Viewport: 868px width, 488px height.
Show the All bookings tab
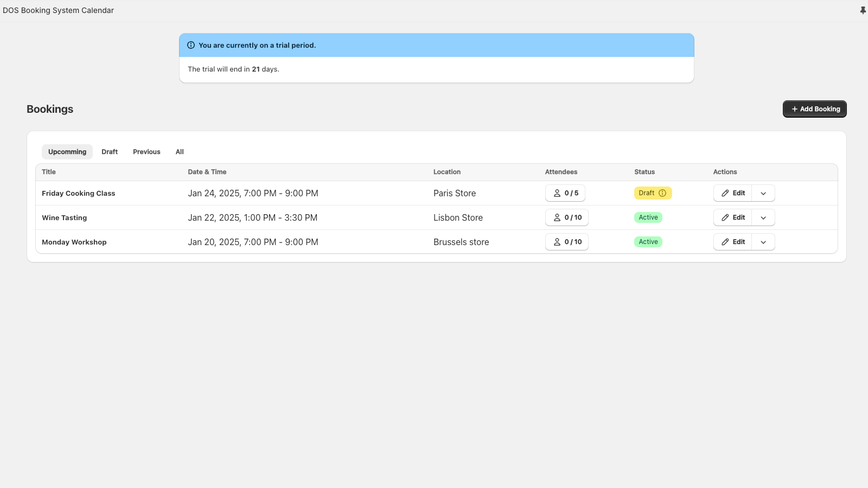pos(180,152)
